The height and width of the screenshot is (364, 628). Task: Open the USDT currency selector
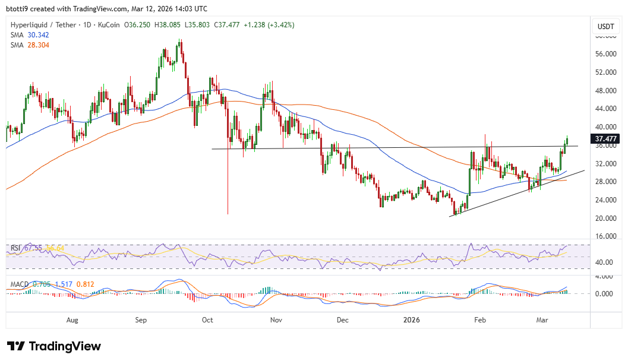pos(606,26)
